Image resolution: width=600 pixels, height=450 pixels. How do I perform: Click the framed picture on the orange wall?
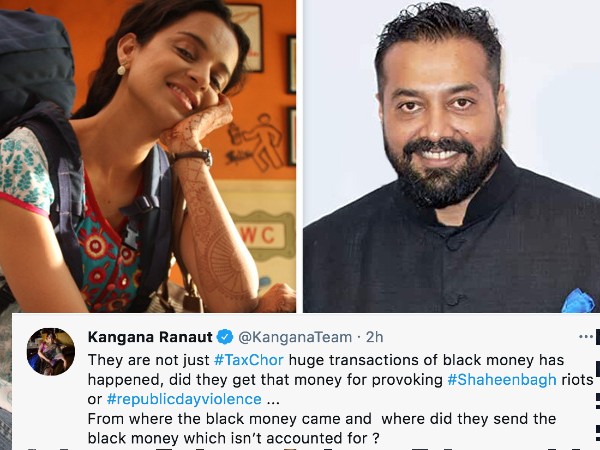point(249,36)
